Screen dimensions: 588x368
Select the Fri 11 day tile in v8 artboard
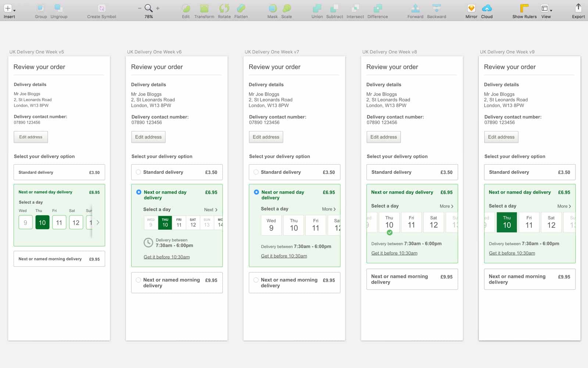click(411, 222)
